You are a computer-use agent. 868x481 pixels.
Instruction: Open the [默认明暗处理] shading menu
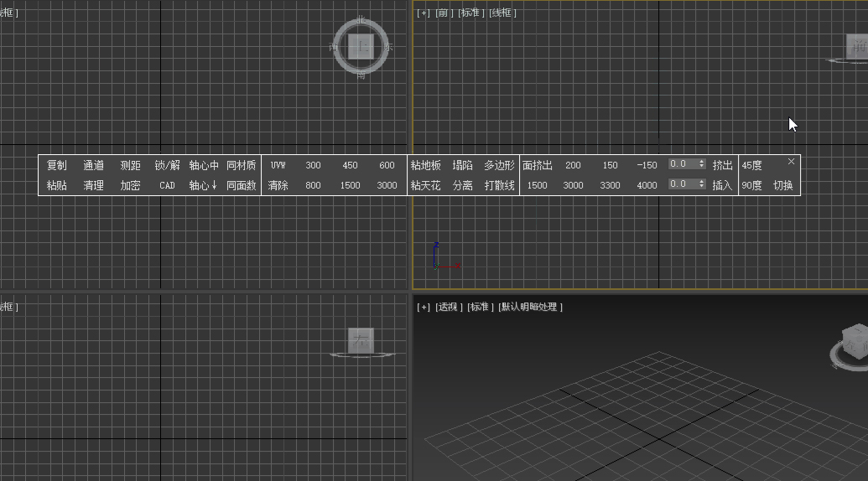click(530, 308)
